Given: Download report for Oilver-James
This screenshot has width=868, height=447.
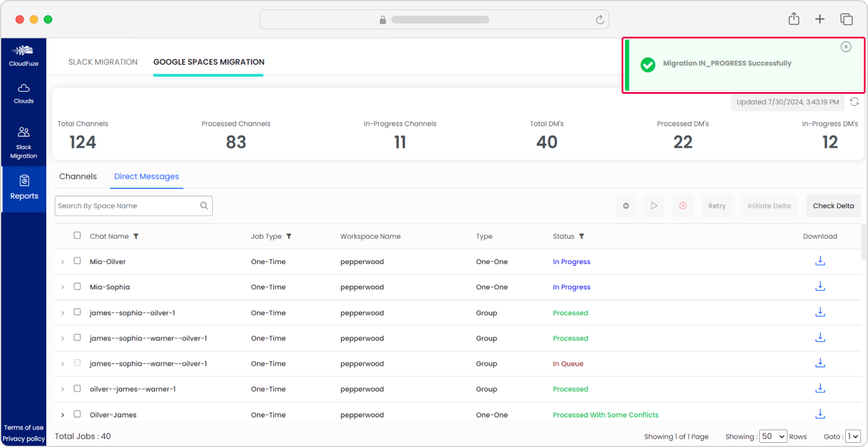Looking at the screenshot, I should (x=820, y=414).
